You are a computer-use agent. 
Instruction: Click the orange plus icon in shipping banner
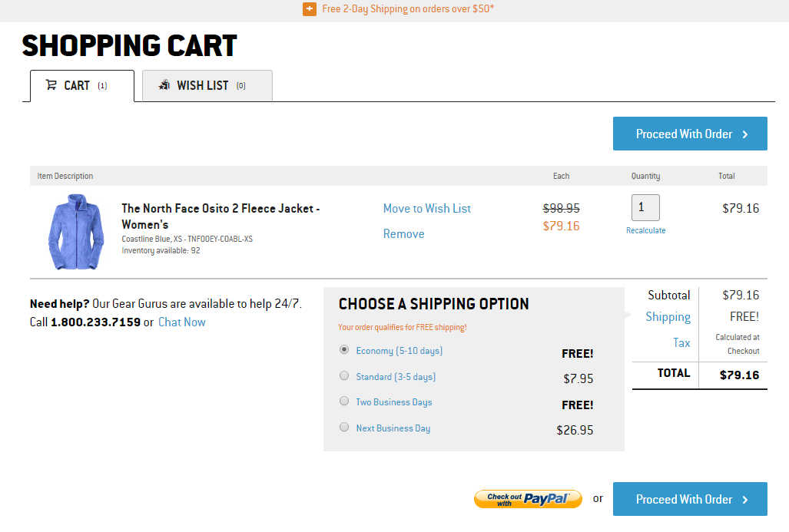tap(310, 9)
